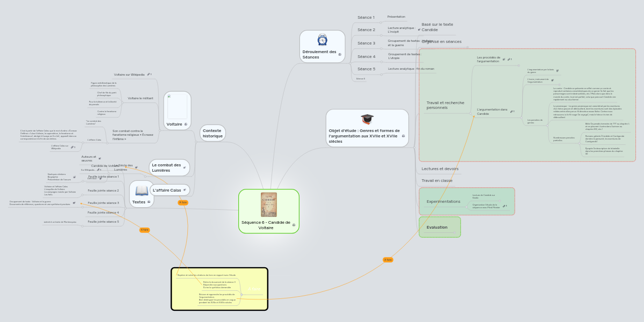This screenshot has height=322, width=644.
Task: Open the link icon beside Les procédés de l'argumentation
Action: (509, 60)
